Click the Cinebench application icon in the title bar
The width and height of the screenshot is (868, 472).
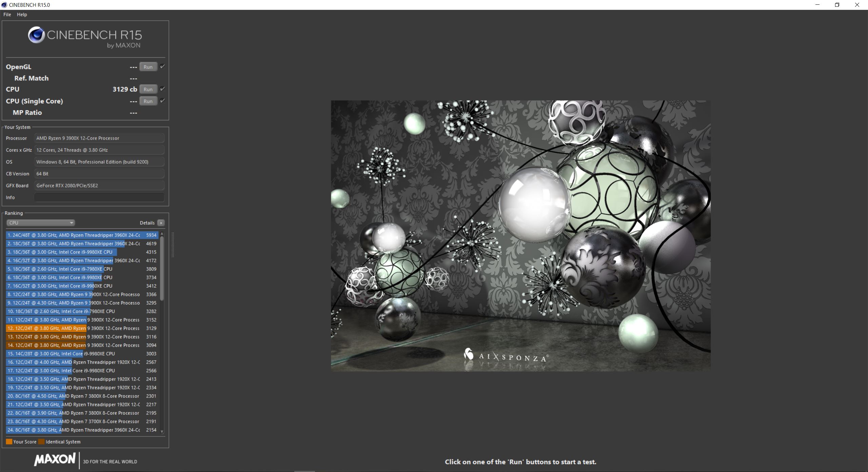[4, 5]
